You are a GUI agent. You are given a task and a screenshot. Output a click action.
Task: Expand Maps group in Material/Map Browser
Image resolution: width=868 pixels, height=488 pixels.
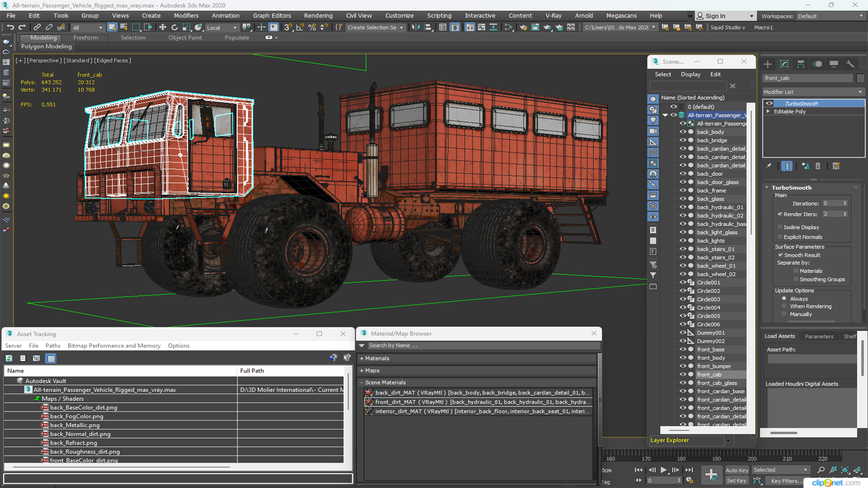coord(362,371)
